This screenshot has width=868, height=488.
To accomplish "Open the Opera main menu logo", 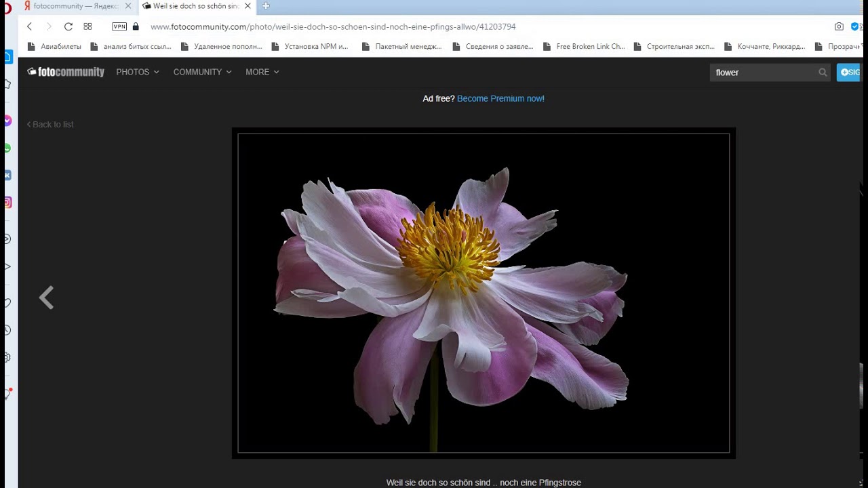I will tap(7, 7).
